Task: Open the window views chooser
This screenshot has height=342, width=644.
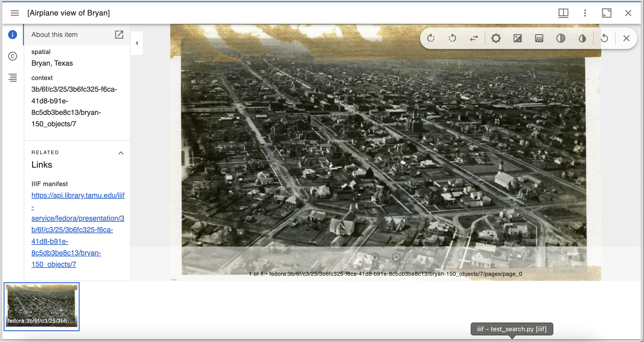Action: click(563, 13)
